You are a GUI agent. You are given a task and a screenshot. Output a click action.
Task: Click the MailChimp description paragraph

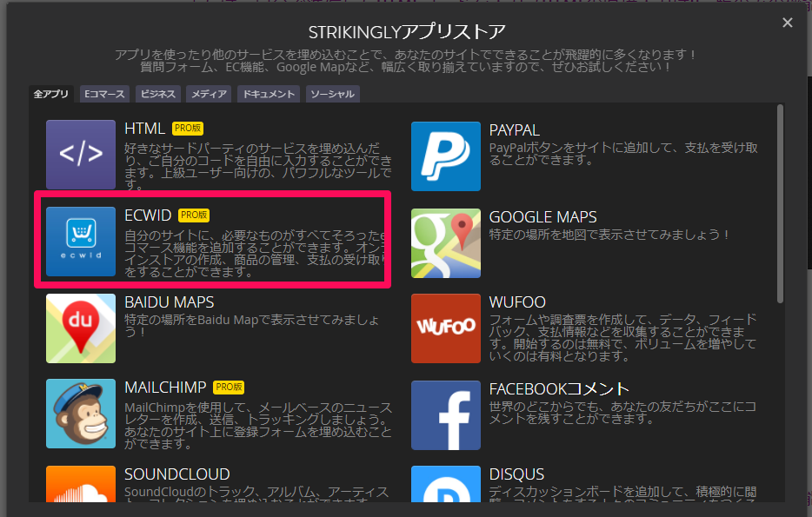(258, 426)
